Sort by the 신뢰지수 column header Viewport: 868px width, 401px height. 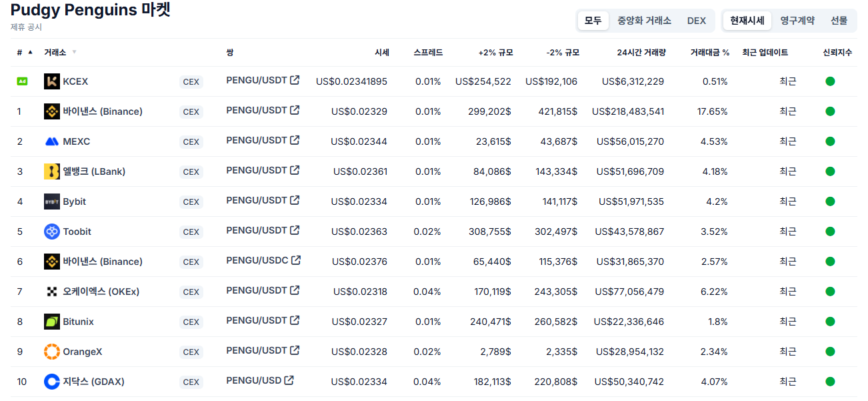[x=837, y=52]
